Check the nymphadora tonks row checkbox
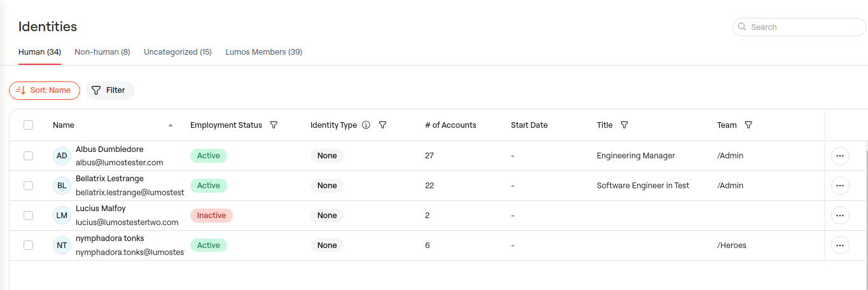This screenshot has height=290, width=868. pos(28,245)
